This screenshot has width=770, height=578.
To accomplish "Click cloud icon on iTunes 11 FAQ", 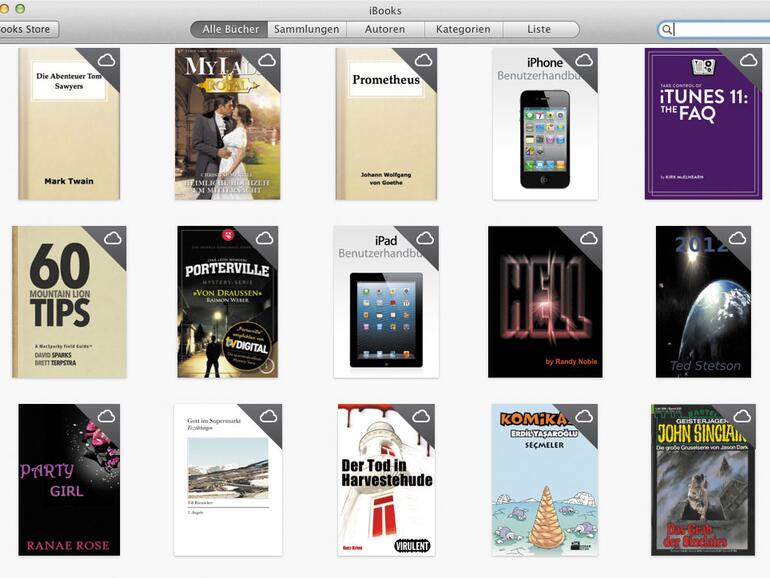I will pyautogui.click(x=748, y=60).
